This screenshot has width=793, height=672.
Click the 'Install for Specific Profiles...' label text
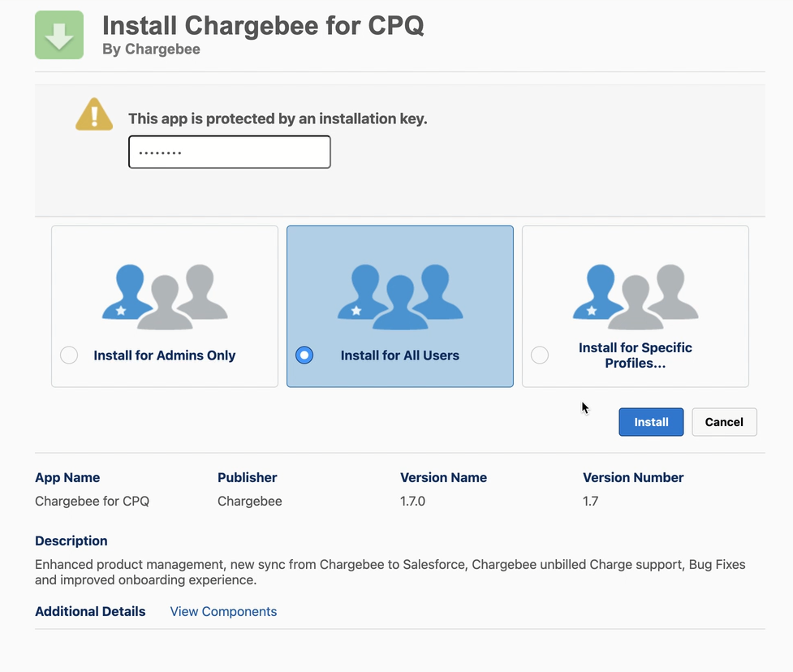[636, 355]
